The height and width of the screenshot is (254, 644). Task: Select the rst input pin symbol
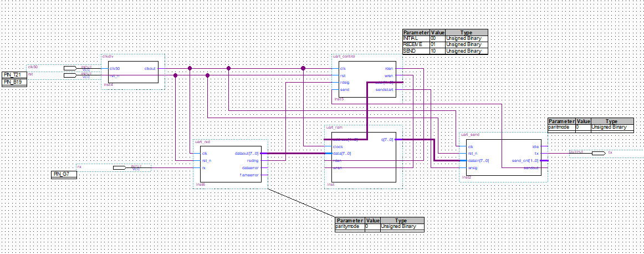point(70,75)
